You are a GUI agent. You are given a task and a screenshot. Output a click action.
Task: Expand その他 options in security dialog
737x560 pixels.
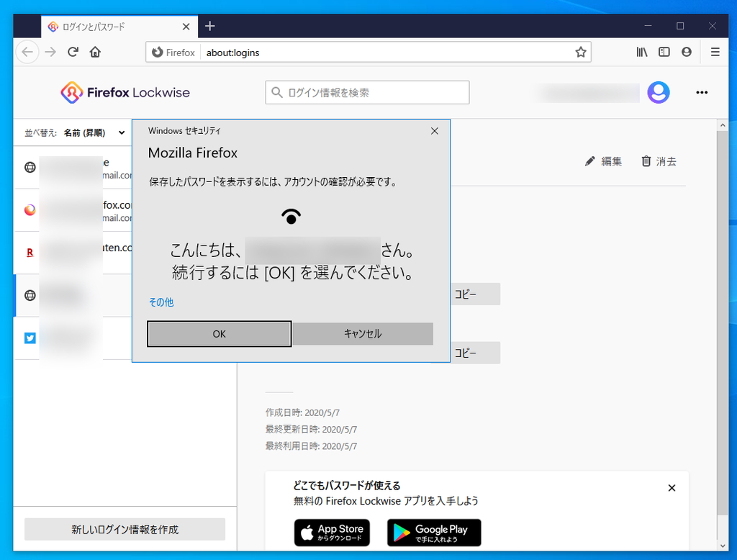tap(160, 302)
